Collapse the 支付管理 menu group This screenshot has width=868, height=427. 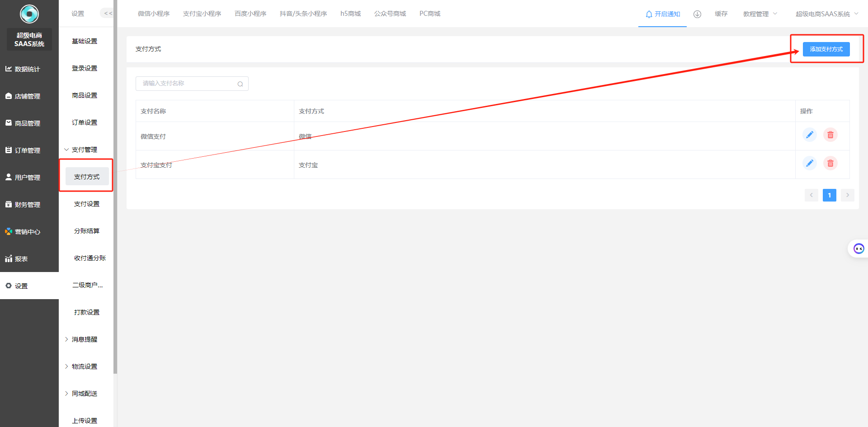point(84,150)
